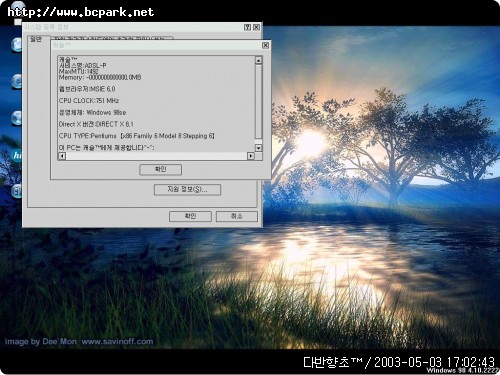
Task: Close the System Properties window with its X
Action: 256,27
